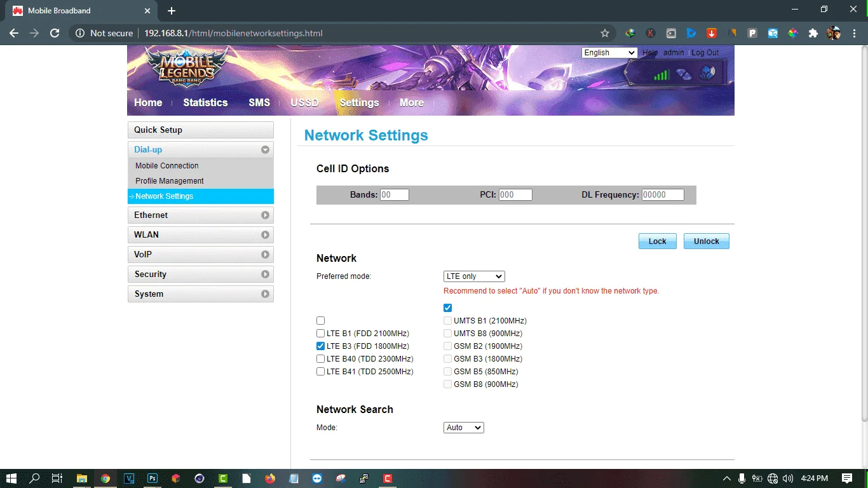
Task: Open the Windows Start menu
Action: (11, 478)
